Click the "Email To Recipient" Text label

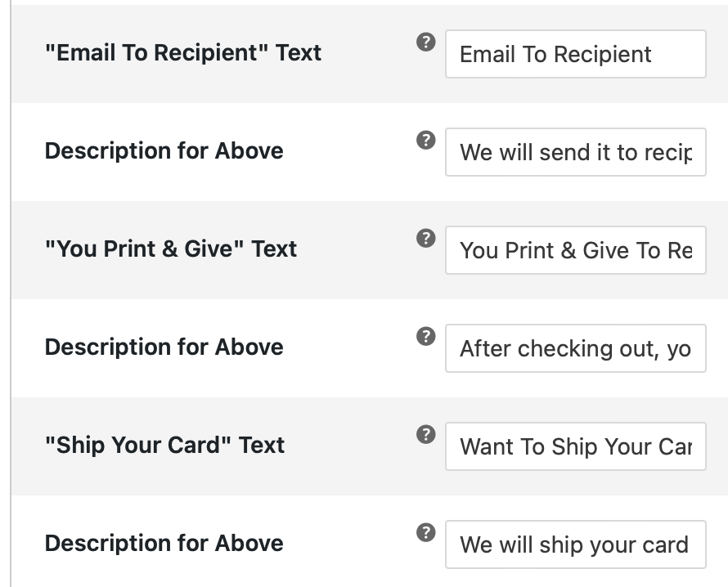coord(183,52)
